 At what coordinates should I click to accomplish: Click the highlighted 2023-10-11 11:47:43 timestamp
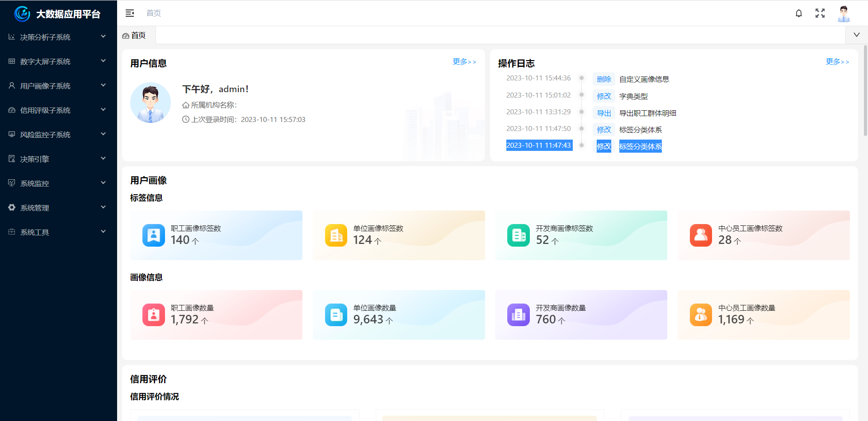click(x=538, y=145)
